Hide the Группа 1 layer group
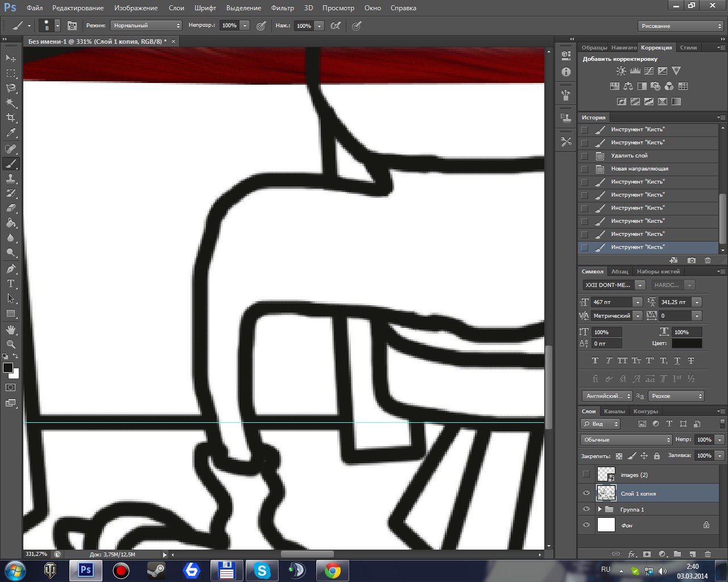Image resolution: width=728 pixels, height=582 pixels. (586, 509)
